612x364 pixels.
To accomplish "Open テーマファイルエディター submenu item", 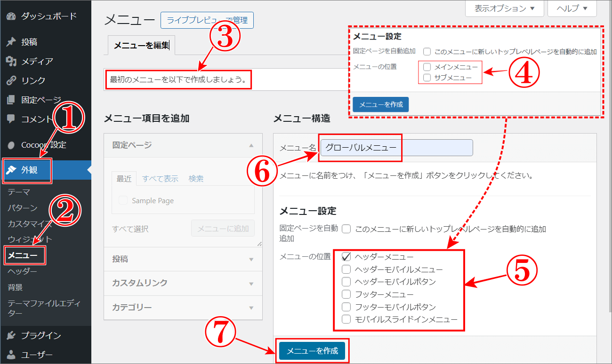I will pyautogui.click(x=44, y=308).
